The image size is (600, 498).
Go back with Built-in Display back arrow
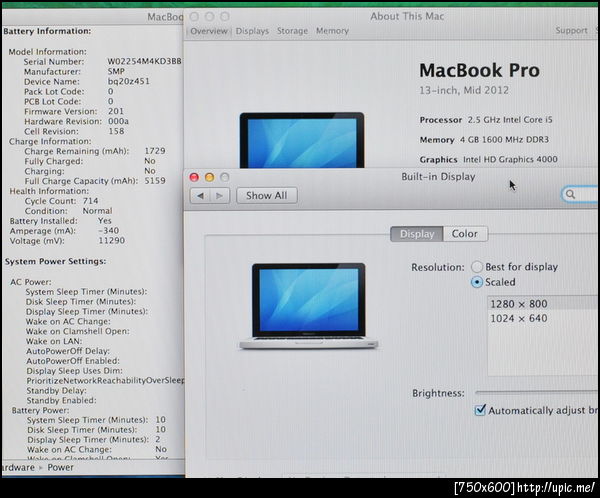pyautogui.click(x=200, y=196)
